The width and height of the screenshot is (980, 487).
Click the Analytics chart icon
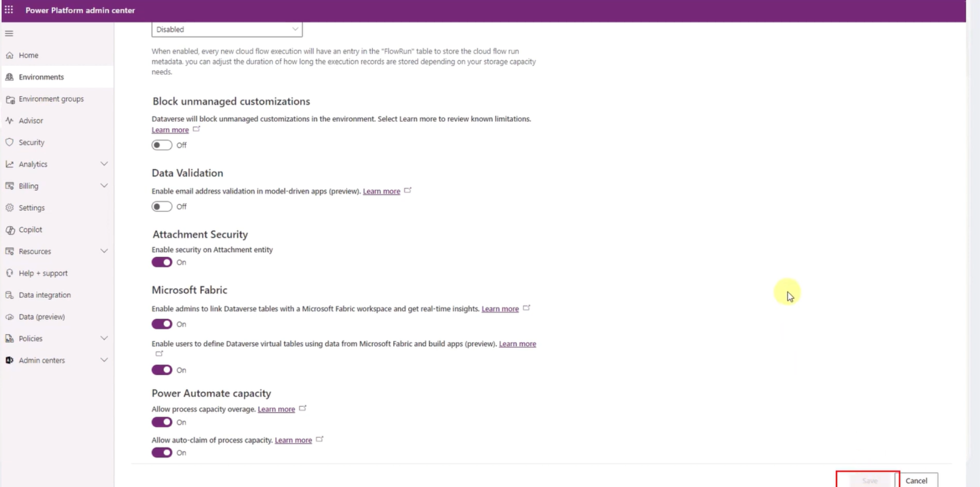coord(10,164)
